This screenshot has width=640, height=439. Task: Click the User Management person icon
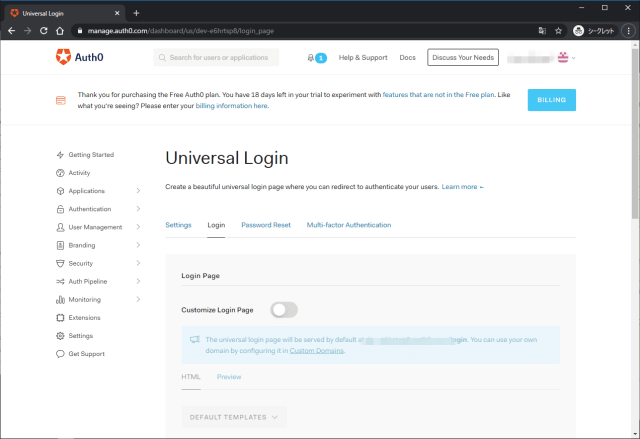pos(60,227)
